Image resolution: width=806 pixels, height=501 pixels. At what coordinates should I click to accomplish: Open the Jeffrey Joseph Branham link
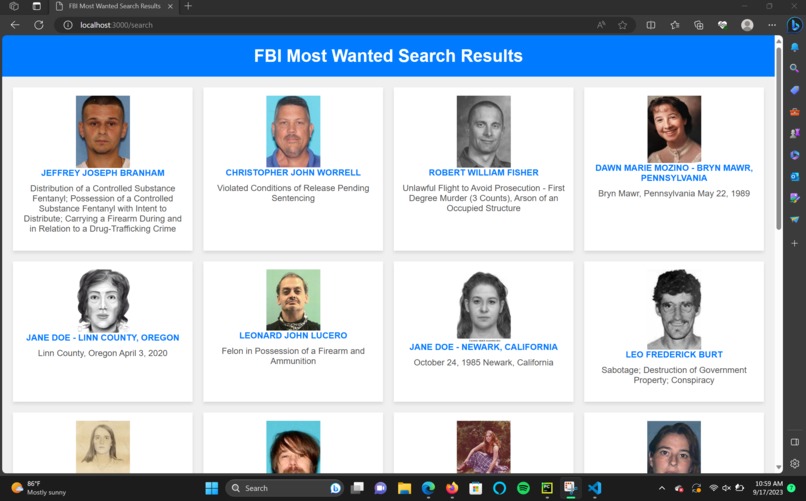click(x=103, y=173)
